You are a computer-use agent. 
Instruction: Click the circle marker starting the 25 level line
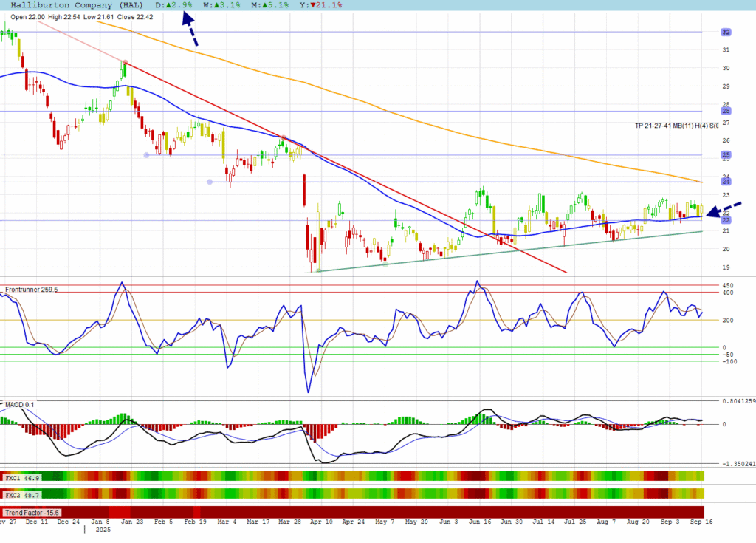pyautogui.click(x=147, y=155)
